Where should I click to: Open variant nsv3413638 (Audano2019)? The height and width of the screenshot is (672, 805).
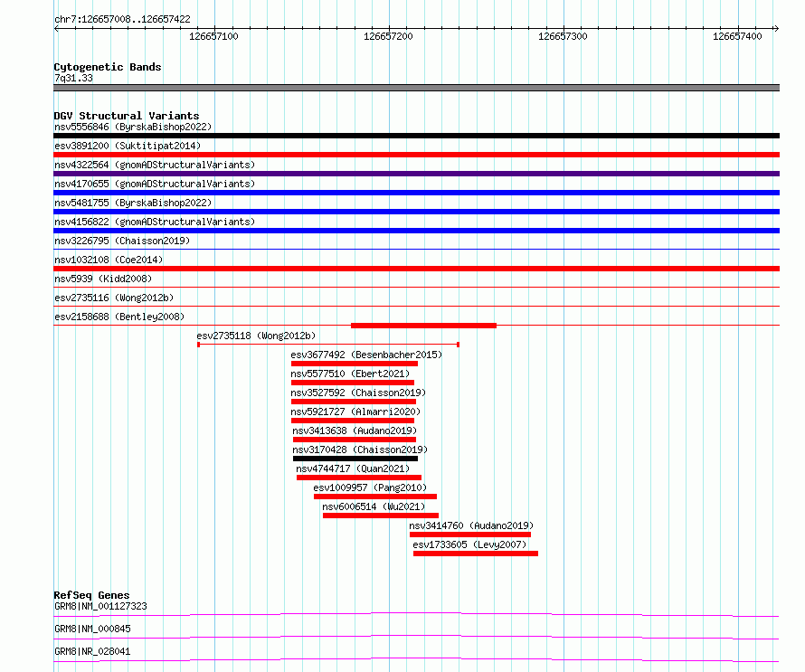tap(355, 431)
